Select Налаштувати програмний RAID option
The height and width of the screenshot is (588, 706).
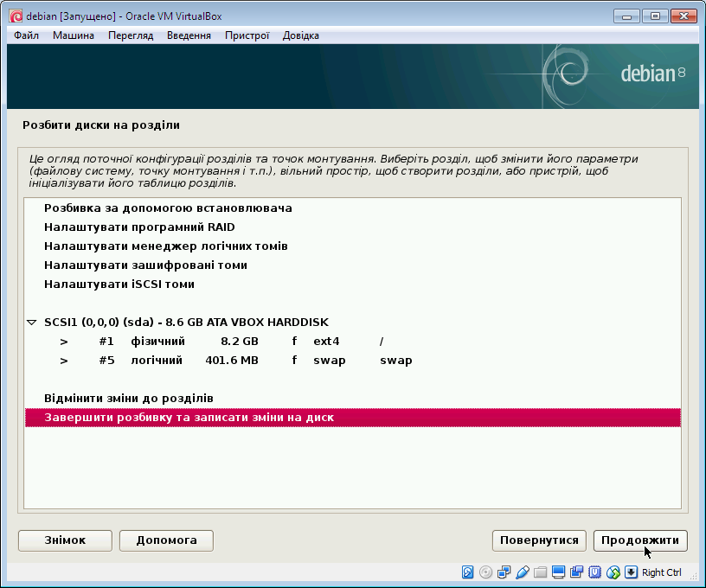pyautogui.click(x=139, y=227)
